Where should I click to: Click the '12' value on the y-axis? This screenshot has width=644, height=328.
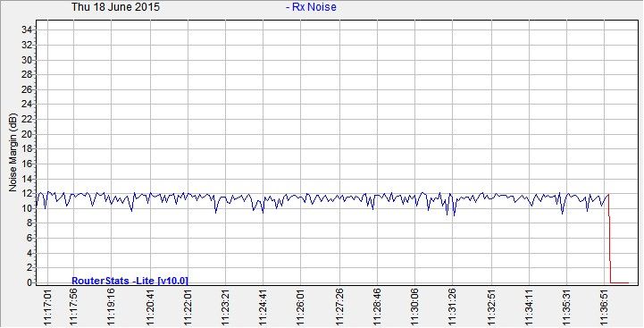pos(28,193)
